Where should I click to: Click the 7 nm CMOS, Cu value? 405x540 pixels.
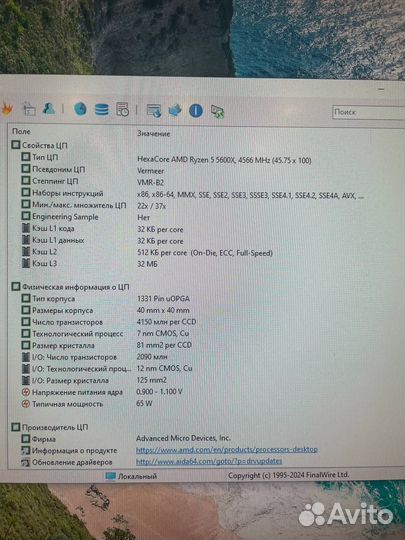tap(163, 333)
